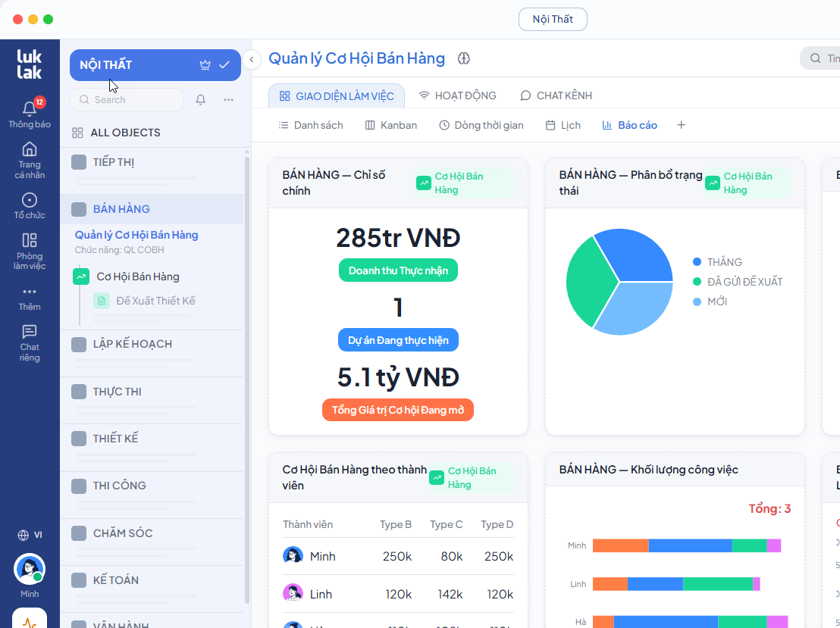Image resolution: width=840 pixels, height=628 pixels.
Task: Click the green slice of the pie chart
Action: [587, 282]
